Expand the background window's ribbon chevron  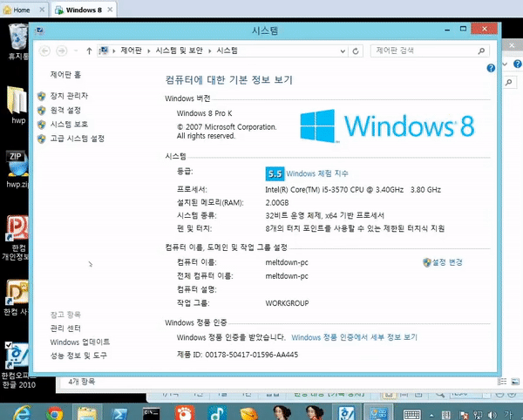click(505, 64)
